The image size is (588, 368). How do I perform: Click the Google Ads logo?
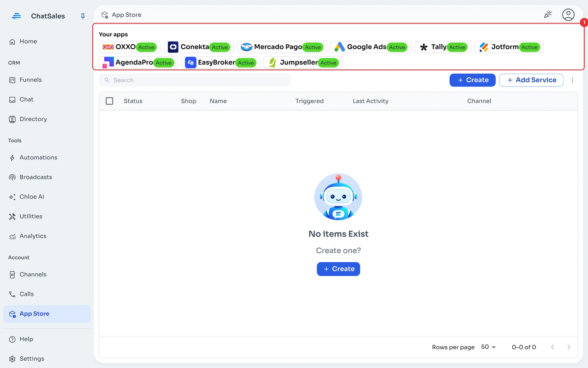coord(340,47)
